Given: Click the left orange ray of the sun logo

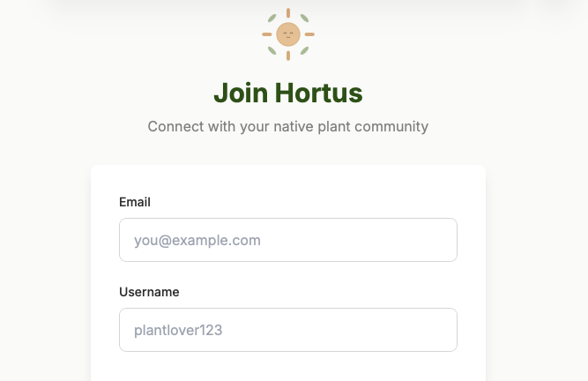Looking at the screenshot, I should click(x=267, y=34).
